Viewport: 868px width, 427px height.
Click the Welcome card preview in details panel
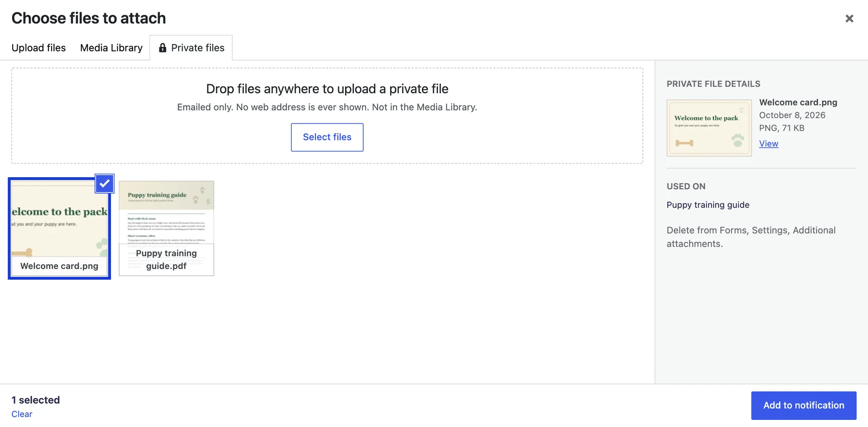[x=709, y=128]
